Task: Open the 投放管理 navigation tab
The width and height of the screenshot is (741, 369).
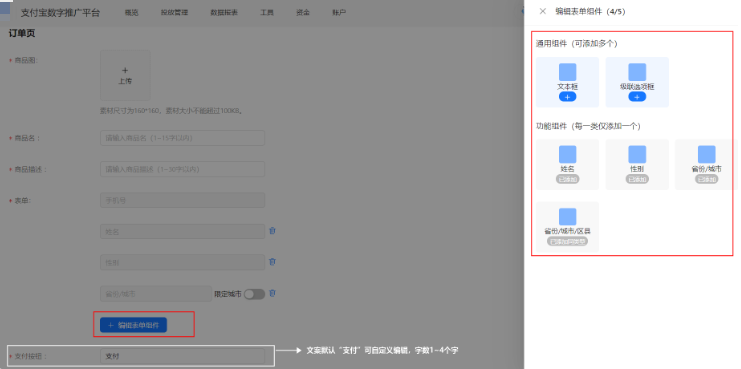Action: (174, 13)
